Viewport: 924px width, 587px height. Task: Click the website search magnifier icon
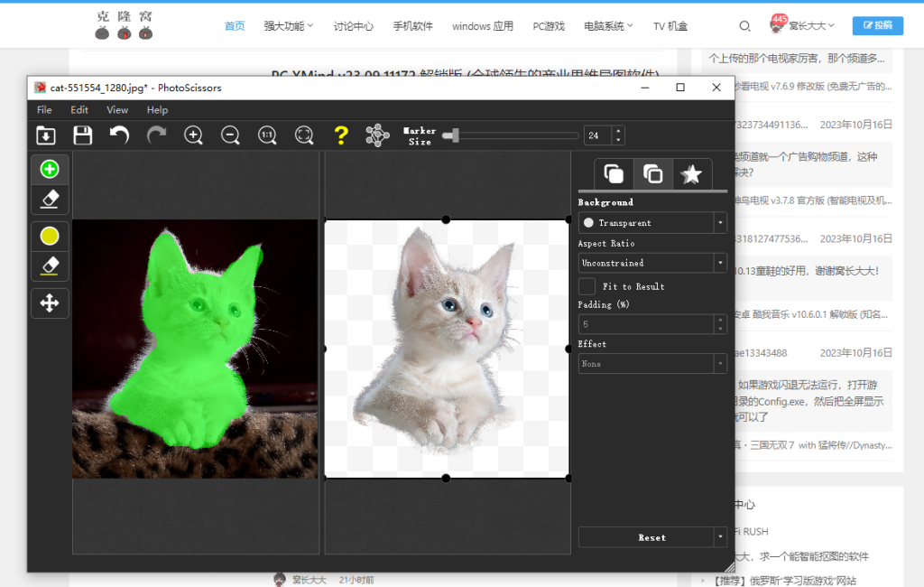[x=744, y=26]
